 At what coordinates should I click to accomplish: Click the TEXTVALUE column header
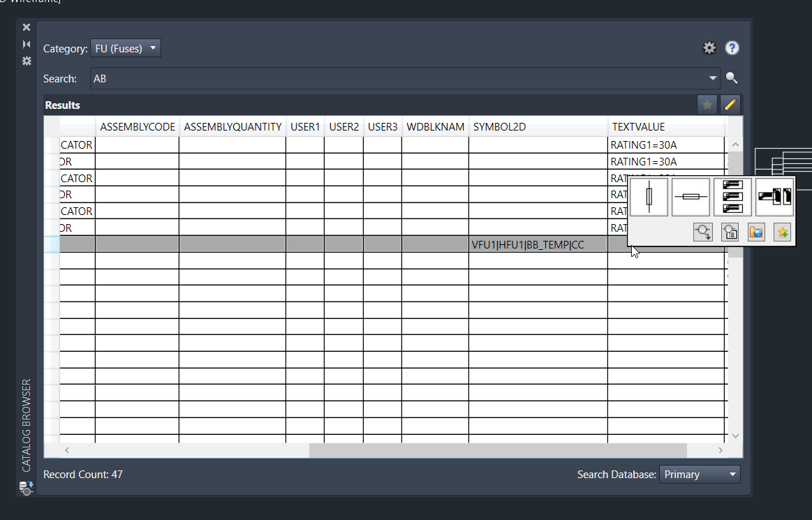tap(639, 126)
